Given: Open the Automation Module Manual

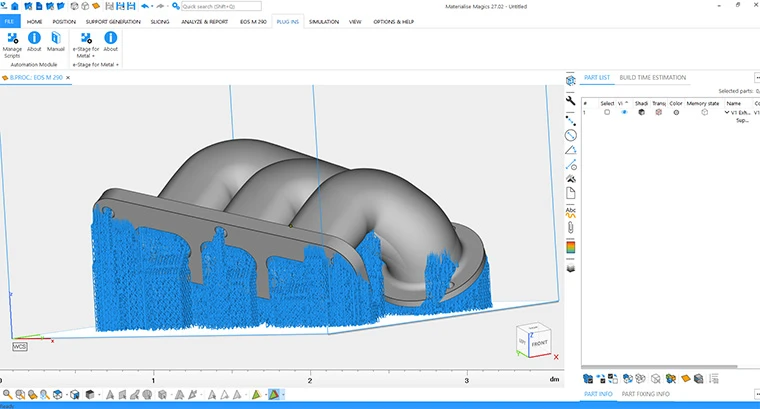Looking at the screenshot, I should click(56, 42).
